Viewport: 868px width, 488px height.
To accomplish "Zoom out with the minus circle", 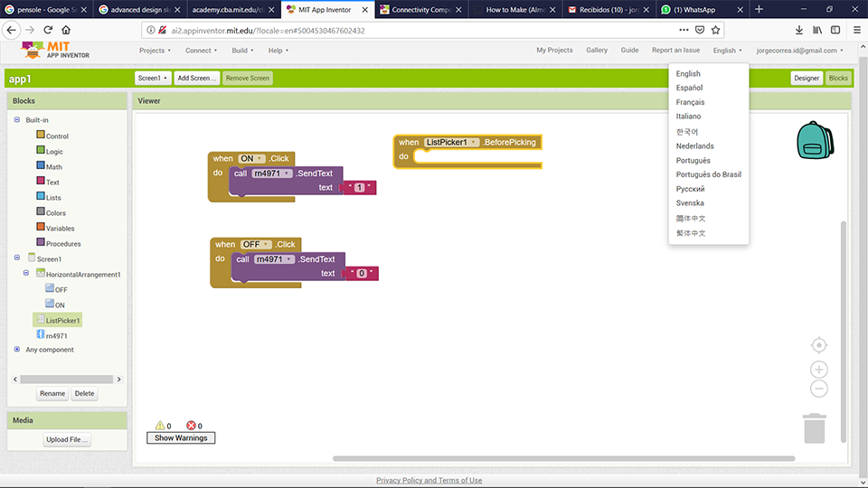I will 819,389.
